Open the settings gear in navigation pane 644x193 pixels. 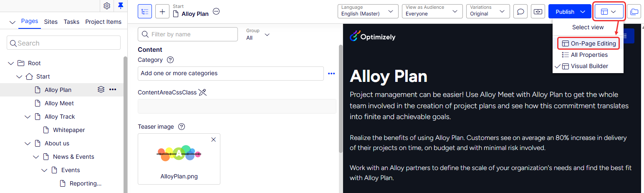pos(107,6)
